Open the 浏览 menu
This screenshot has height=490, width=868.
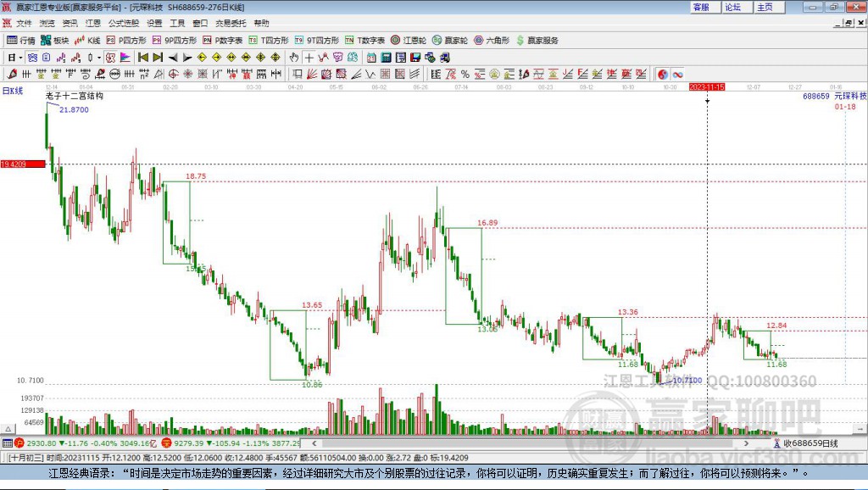click(x=47, y=23)
